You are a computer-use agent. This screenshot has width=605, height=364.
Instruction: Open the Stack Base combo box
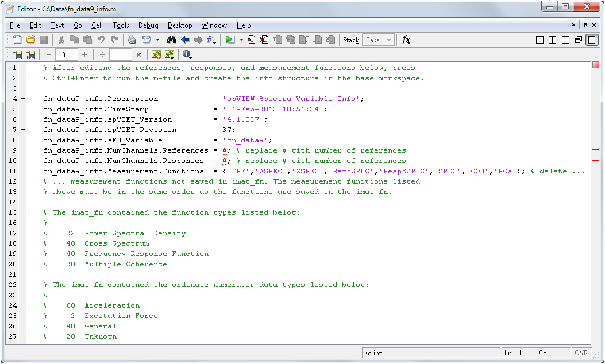tap(379, 40)
